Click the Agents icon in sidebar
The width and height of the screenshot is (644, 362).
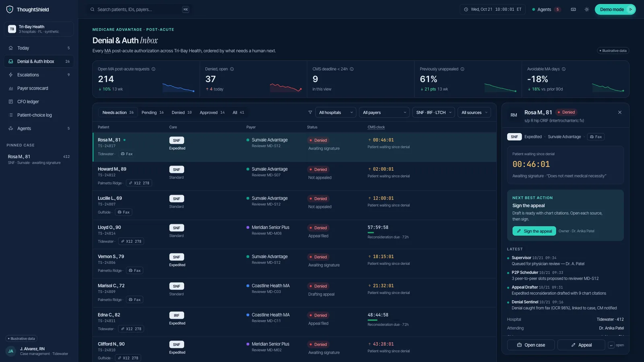point(11,129)
